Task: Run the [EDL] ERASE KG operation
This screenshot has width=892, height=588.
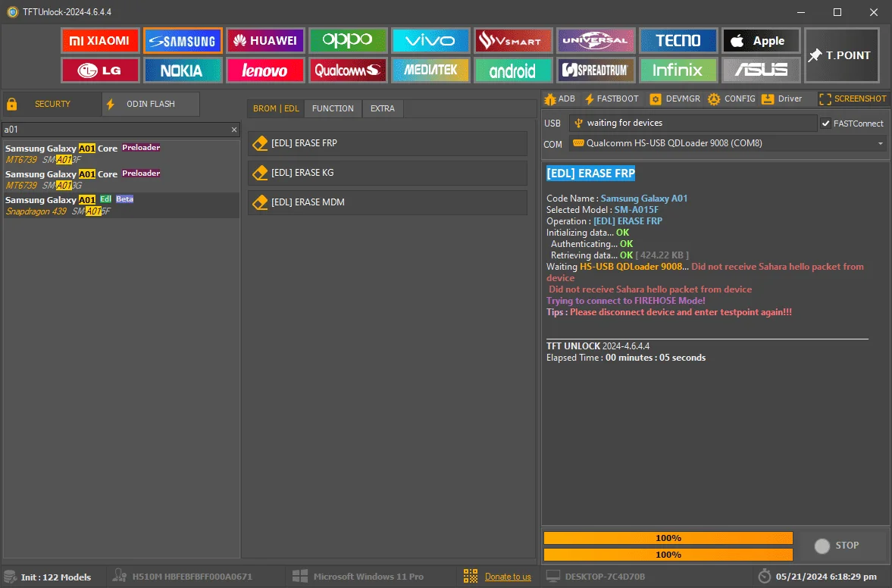Action: click(387, 173)
